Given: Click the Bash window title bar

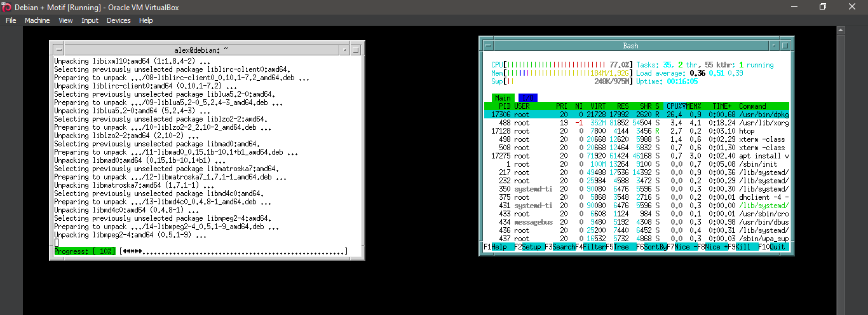Looking at the screenshot, I should pos(630,46).
